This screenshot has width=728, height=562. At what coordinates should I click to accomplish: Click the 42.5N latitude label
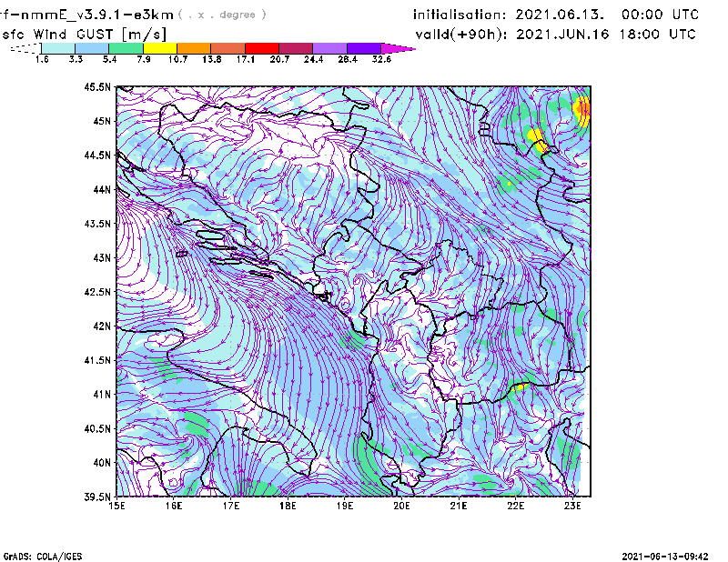tap(97, 292)
